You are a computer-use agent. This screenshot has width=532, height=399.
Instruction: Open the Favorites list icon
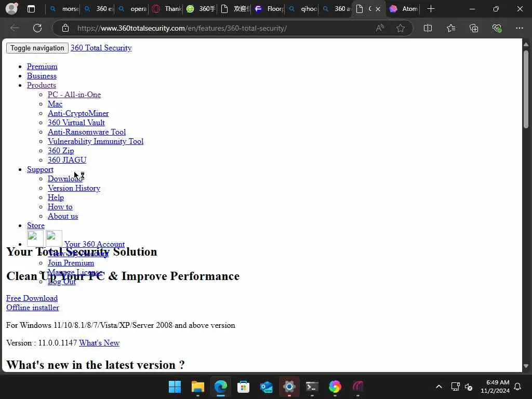pyautogui.click(x=451, y=28)
